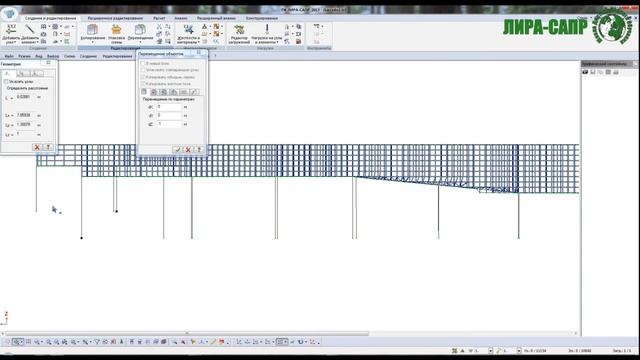Click the Упаковка схемы ribbon icon
Screen dimensions: 640x360
coord(116,29)
